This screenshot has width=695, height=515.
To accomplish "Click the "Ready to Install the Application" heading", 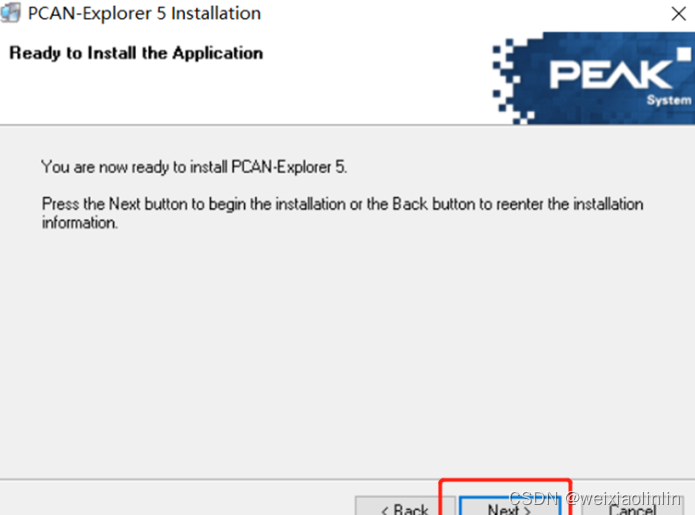I will [x=136, y=53].
